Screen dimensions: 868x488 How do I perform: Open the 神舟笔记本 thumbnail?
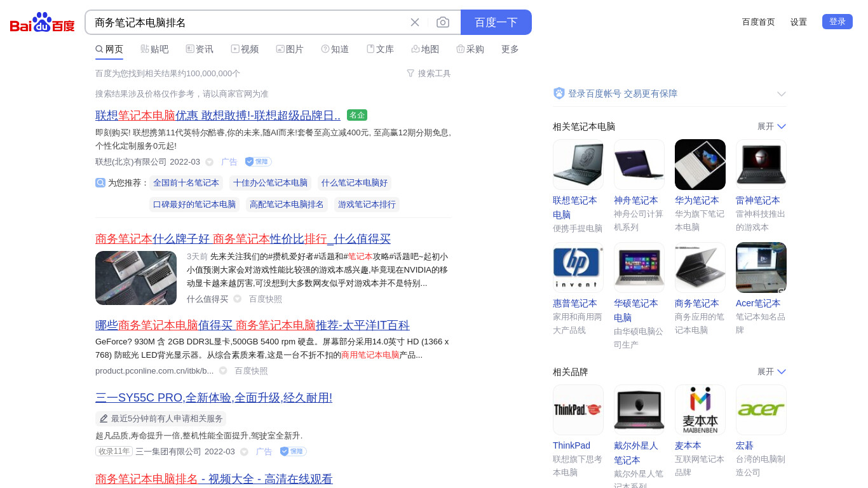tap(639, 165)
